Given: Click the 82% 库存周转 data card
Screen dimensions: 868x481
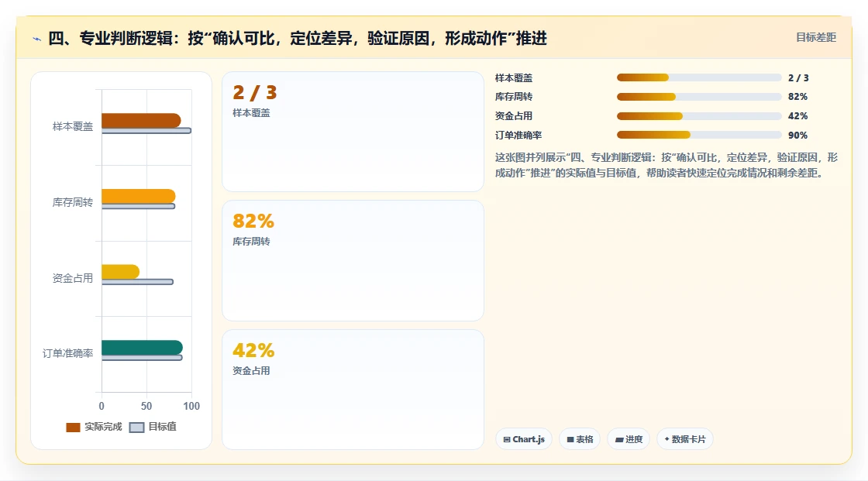Looking at the screenshot, I should point(353,261).
